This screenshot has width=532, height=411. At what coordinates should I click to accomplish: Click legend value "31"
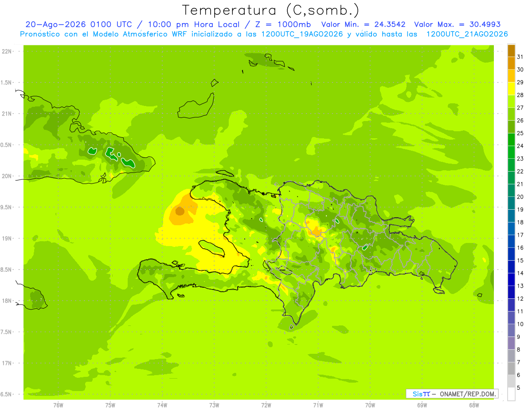click(520, 57)
